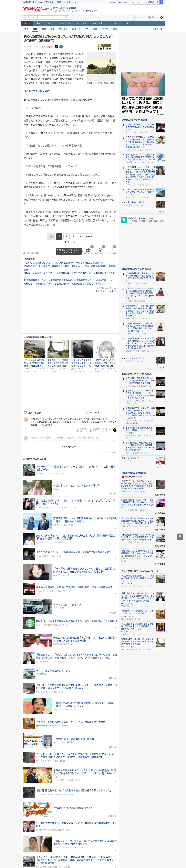Open the ライブ tab in blue bar
This screenshot has height=868, width=186.
pyautogui.click(x=49, y=24)
